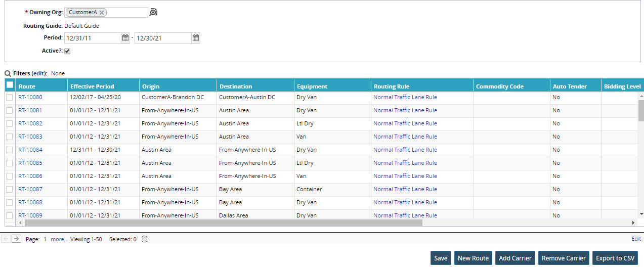
Task: Open the Owning Org lookup search icon
Action: tap(153, 12)
